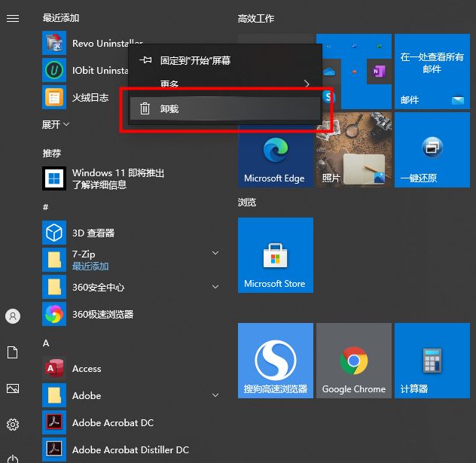476x463 pixels.
Task: Jump to the A letter index
Action: tap(46, 343)
